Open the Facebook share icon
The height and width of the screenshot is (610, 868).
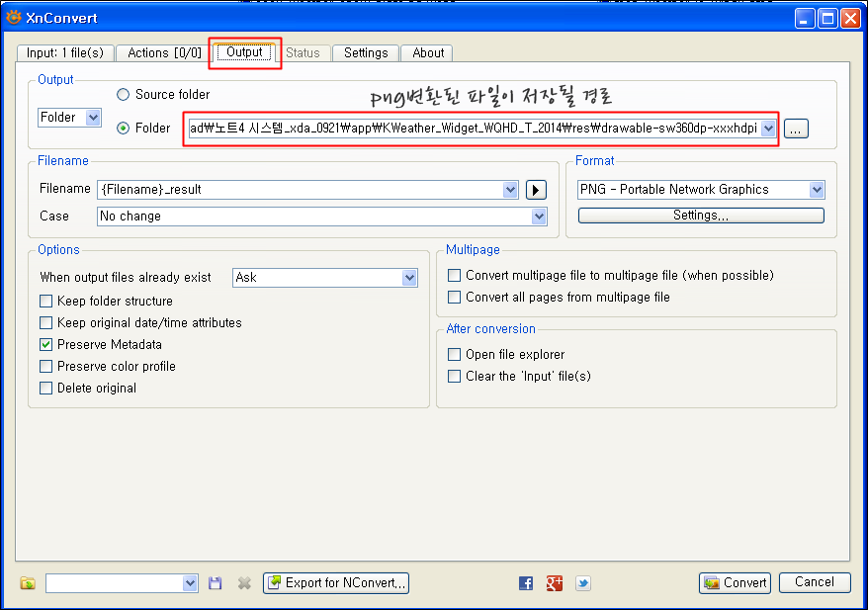point(526,583)
